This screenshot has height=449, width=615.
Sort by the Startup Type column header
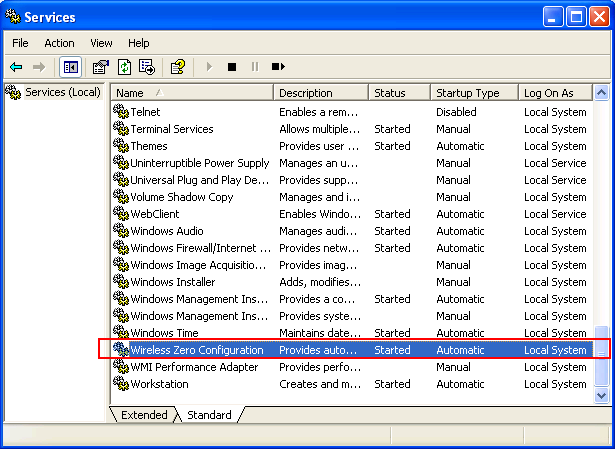coord(475,93)
